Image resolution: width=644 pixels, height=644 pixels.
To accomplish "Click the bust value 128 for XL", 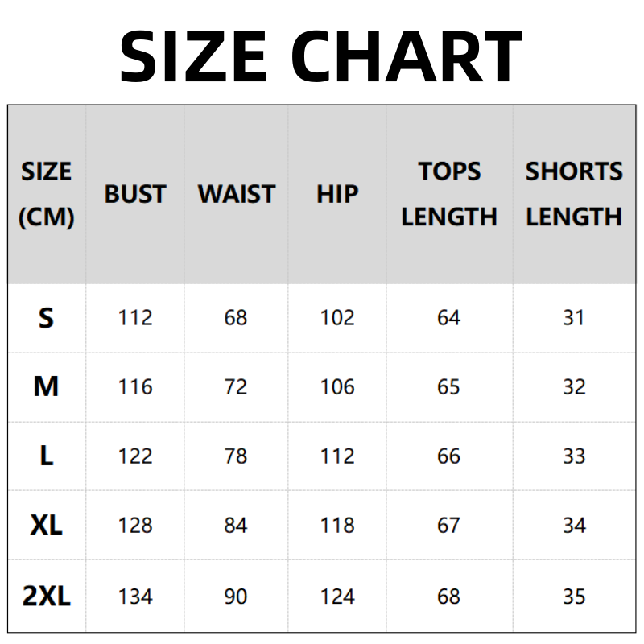I will point(135,526).
